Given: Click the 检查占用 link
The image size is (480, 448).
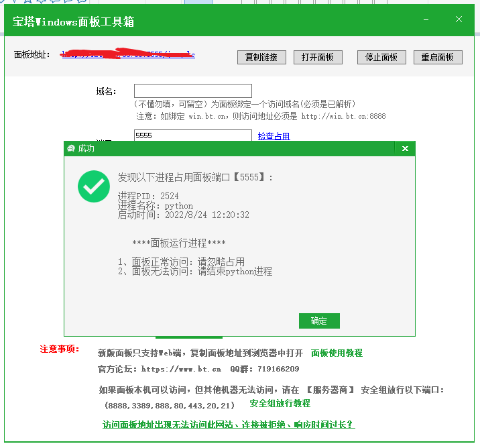Looking at the screenshot, I should pyautogui.click(x=274, y=136).
